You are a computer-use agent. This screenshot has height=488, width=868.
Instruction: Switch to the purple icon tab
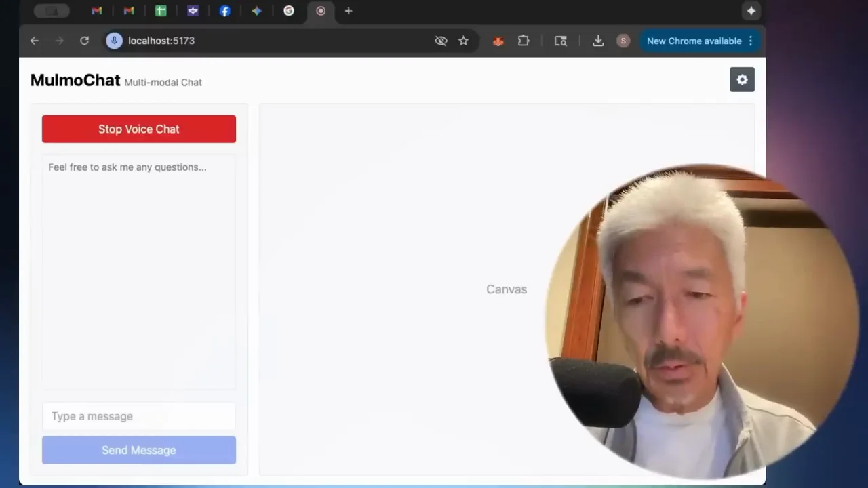point(193,11)
